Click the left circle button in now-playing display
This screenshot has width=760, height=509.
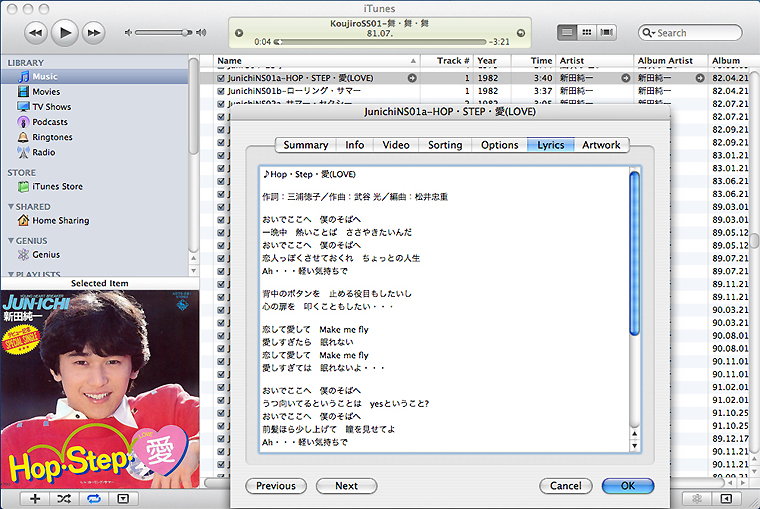click(x=238, y=33)
